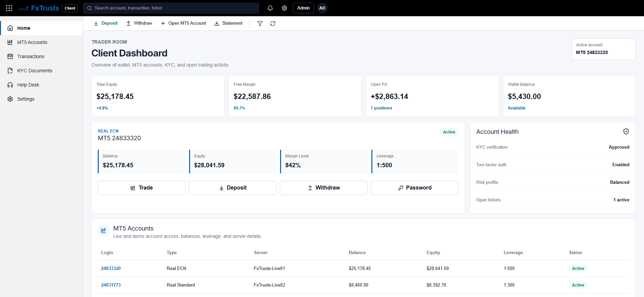
Task: Go to Home in sidebar
Action: (x=42, y=28)
